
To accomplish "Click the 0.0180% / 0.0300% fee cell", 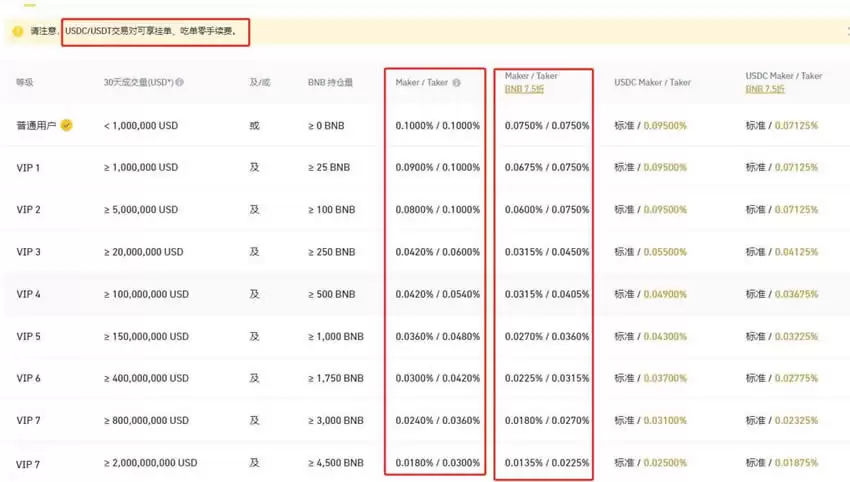I will [436, 463].
